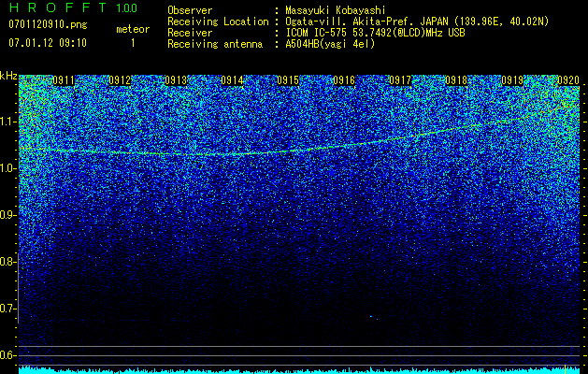Click the Receiving antenna field label
The image size is (588, 374).
point(215,44)
